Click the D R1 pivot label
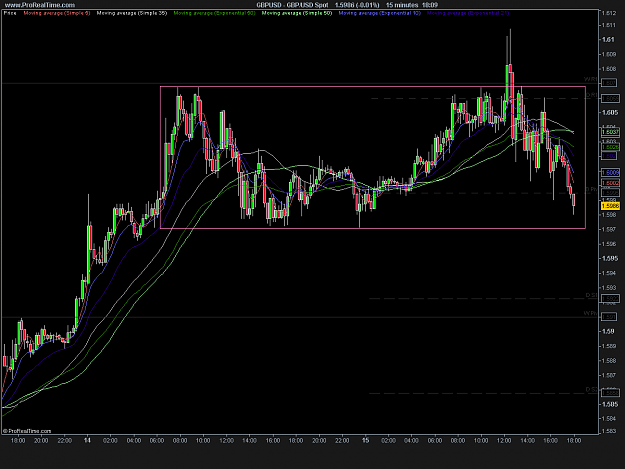Screen dimensions: 625x469 coord(592,95)
